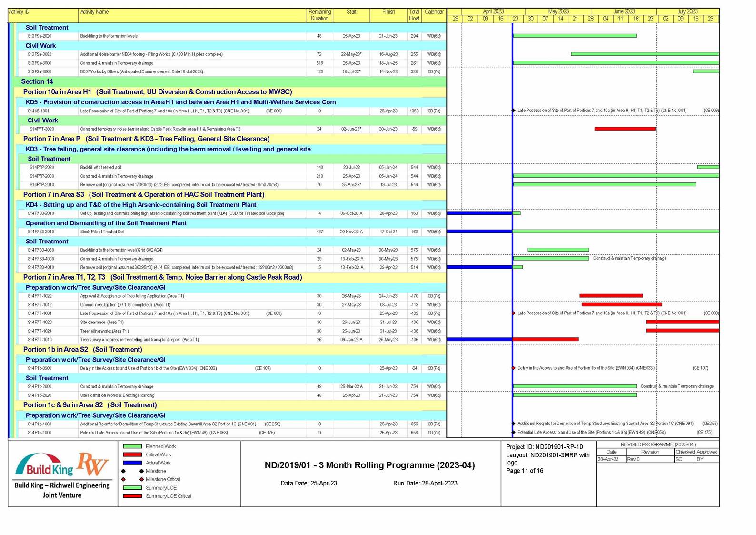The width and height of the screenshot is (756, 535).
Task: Click activity ID S14P7P-2010
Action: (42, 185)
